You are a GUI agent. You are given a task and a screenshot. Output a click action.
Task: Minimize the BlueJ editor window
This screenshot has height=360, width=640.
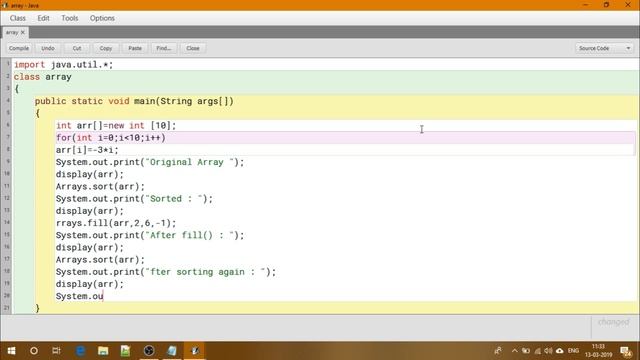click(586, 5)
